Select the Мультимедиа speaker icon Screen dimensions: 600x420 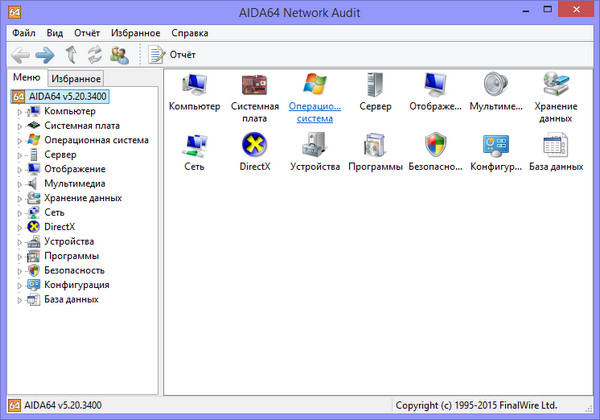pos(495,86)
